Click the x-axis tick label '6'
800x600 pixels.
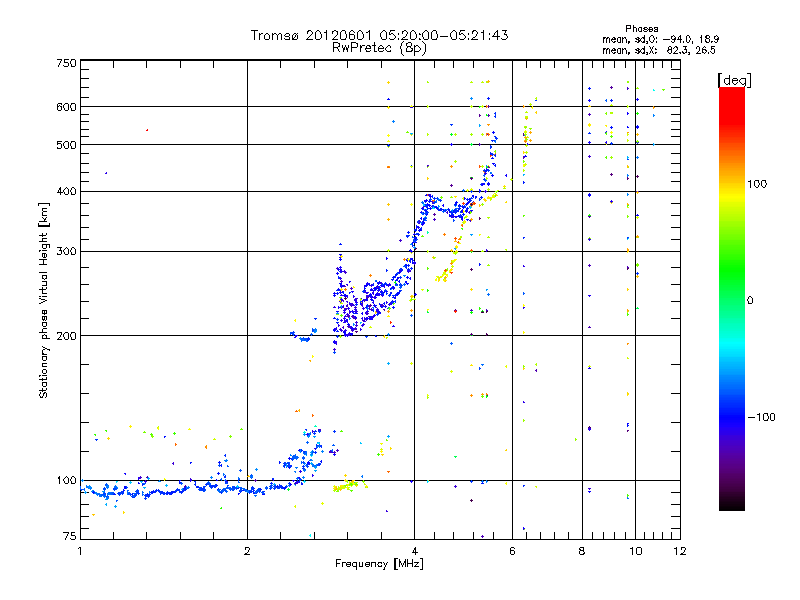[512, 551]
